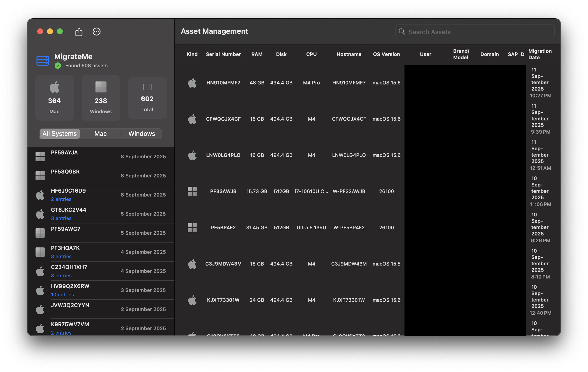Sort by Serial Number column header
The image size is (588, 372).
(x=223, y=54)
